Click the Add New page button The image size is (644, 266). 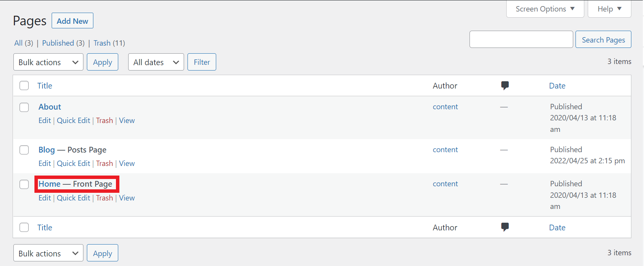(x=72, y=21)
